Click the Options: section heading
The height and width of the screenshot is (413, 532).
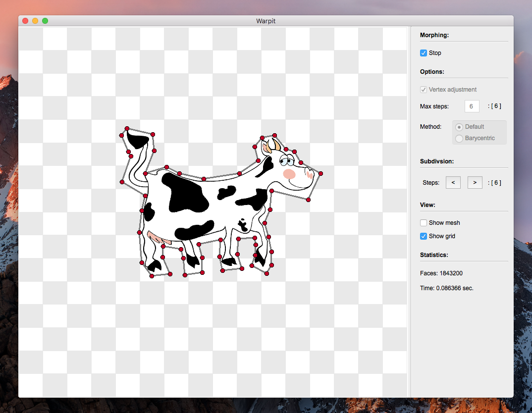click(432, 72)
